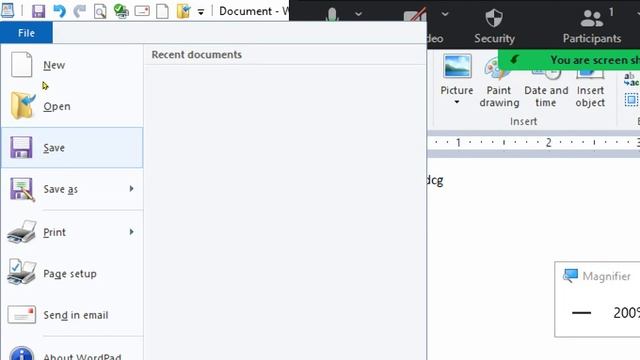Click the Recent documents heading
The height and width of the screenshot is (360, 640).
(x=196, y=54)
